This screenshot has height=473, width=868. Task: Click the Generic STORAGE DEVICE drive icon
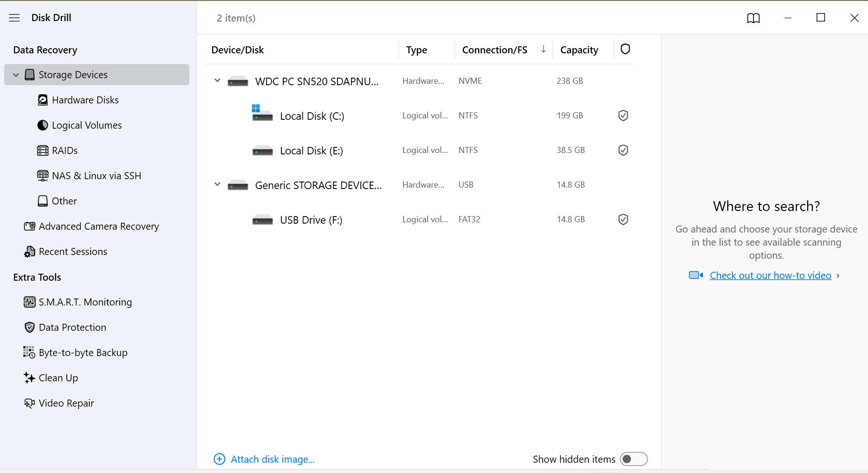[238, 186]
